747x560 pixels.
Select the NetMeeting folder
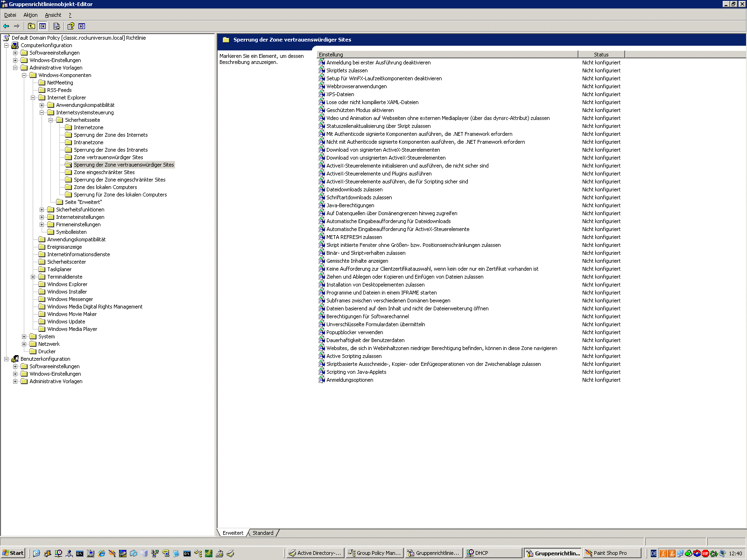(x=60, y=83)
